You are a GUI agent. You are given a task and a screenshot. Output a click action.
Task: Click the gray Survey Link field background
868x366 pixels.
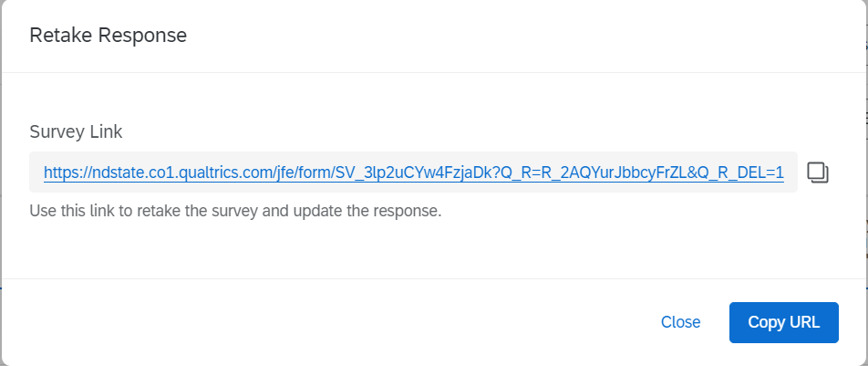pyautogui.click(x=414, y=172)
